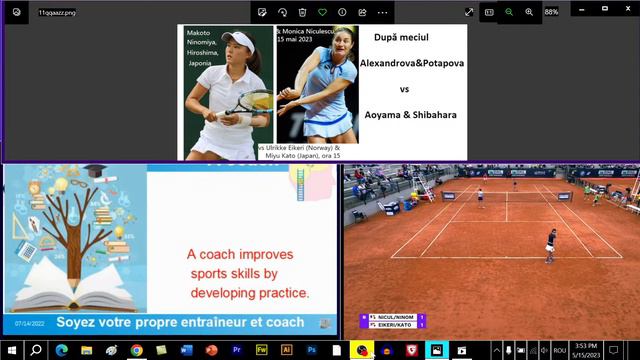Click the EIKERI/KATO scoreboard row
Screen dimensions: 640x360
pyautogui.click(x=392, y=325)
